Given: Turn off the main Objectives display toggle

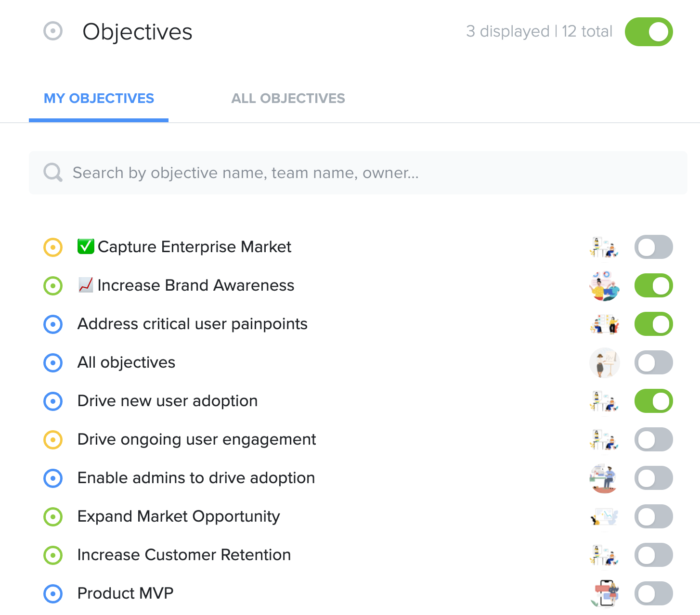Looking at the screenshot, I should (x=648, y=32).
